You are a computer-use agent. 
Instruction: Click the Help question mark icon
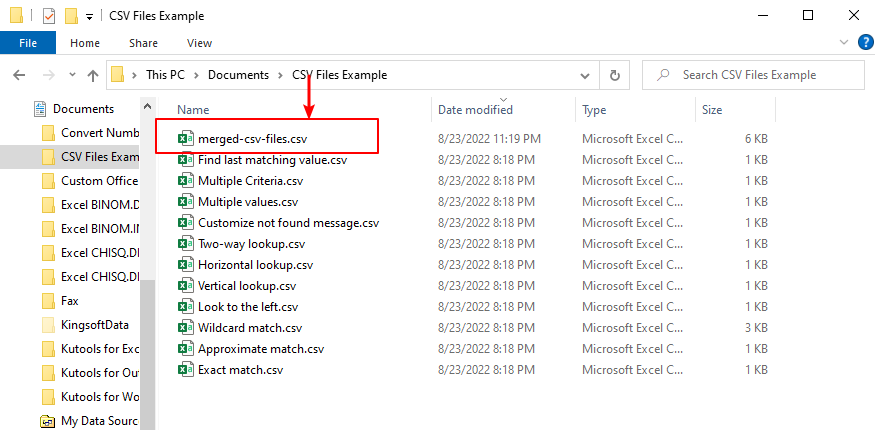click(x=862, y=42)
